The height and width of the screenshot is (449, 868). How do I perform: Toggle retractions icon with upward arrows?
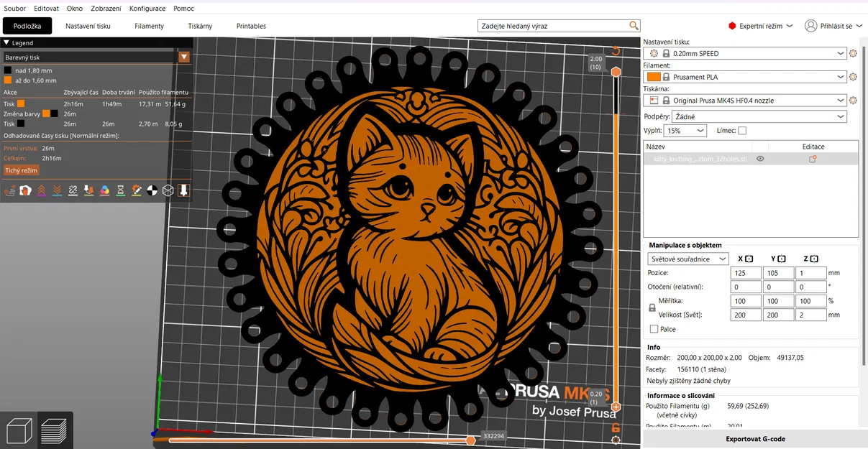[42, 190]
